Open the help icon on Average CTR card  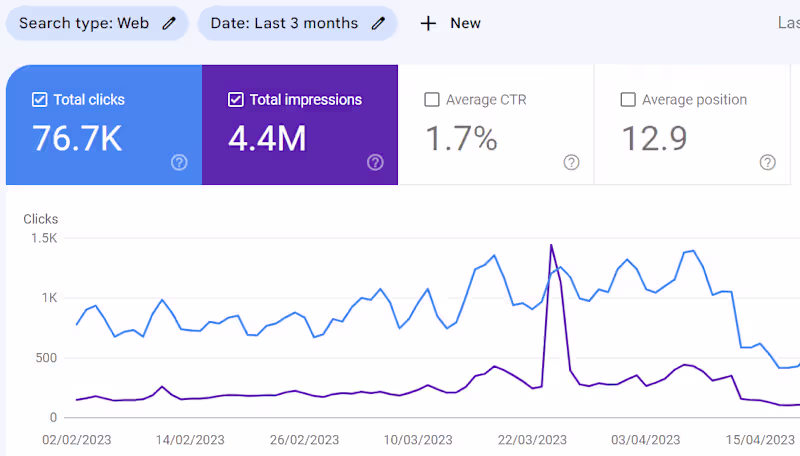tap(571, 162)
